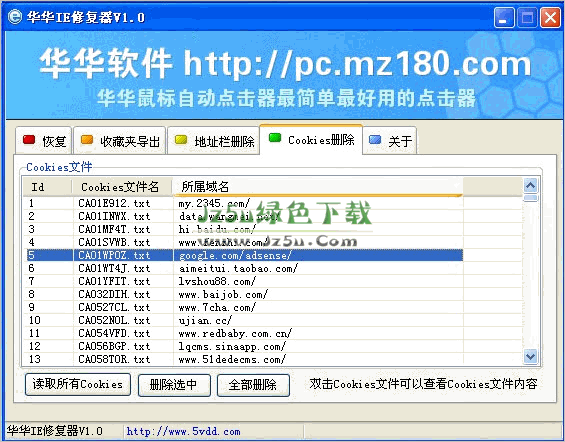Click domain google.com/adsense/
This screenshot has width=565, height=442.
click(x=235, y=255)
